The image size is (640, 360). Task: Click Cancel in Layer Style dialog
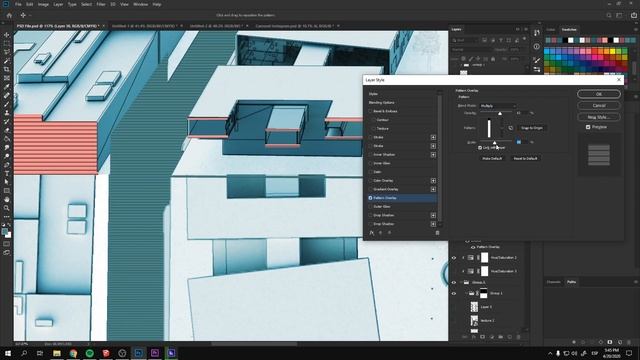point(599,106)
